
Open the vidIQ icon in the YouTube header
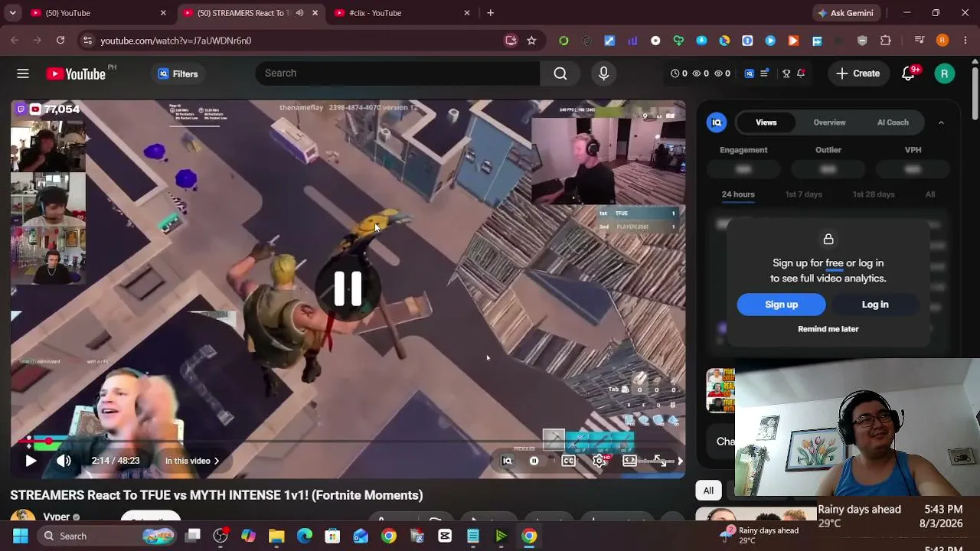750,73
